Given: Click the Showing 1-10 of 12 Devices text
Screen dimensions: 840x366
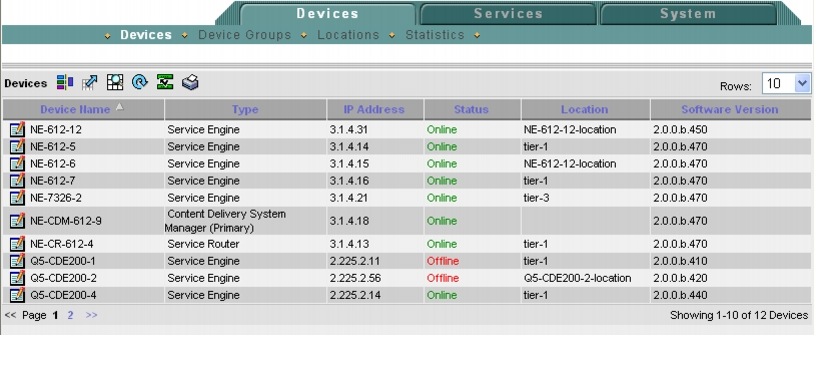Looking at the screenshot, I should pyautogui.click(x=739, y=315).
